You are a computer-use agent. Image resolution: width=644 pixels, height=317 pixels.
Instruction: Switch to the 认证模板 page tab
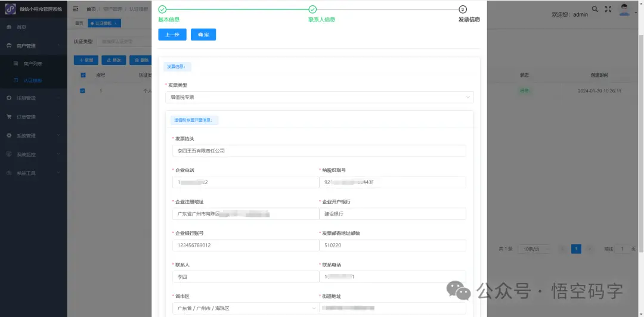tap(104, 23)
